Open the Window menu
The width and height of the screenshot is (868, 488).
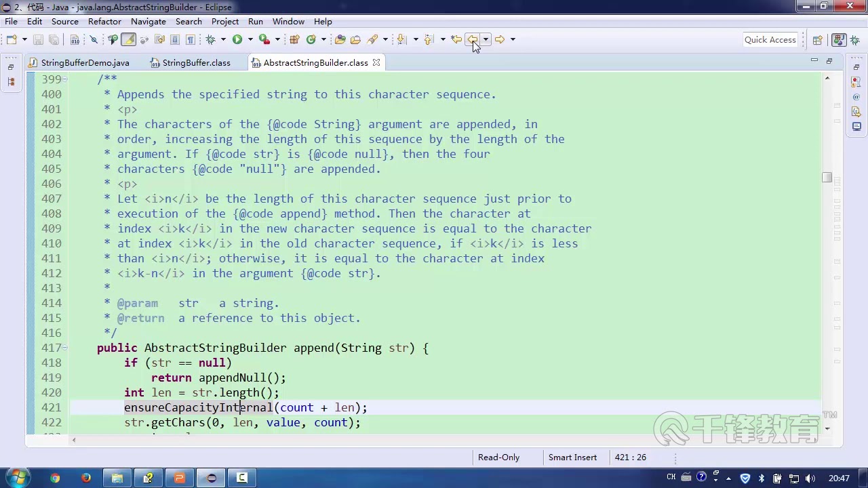coord(288,22)
